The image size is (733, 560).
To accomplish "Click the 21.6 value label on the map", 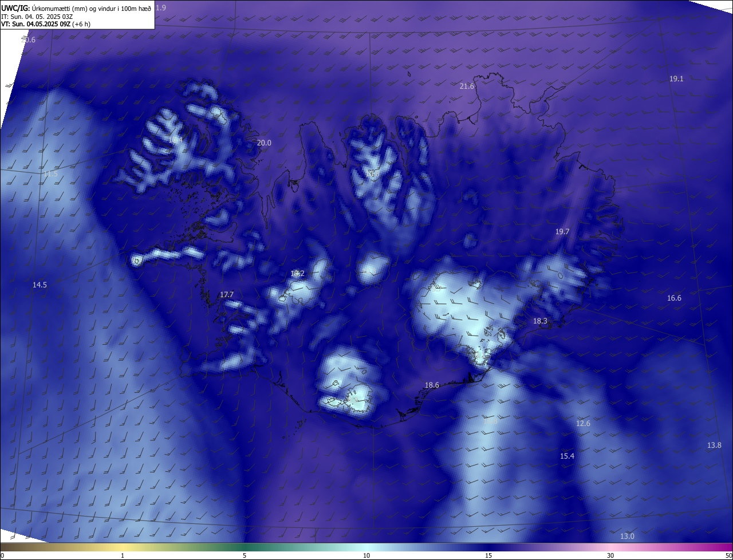I will coord(467,86).
